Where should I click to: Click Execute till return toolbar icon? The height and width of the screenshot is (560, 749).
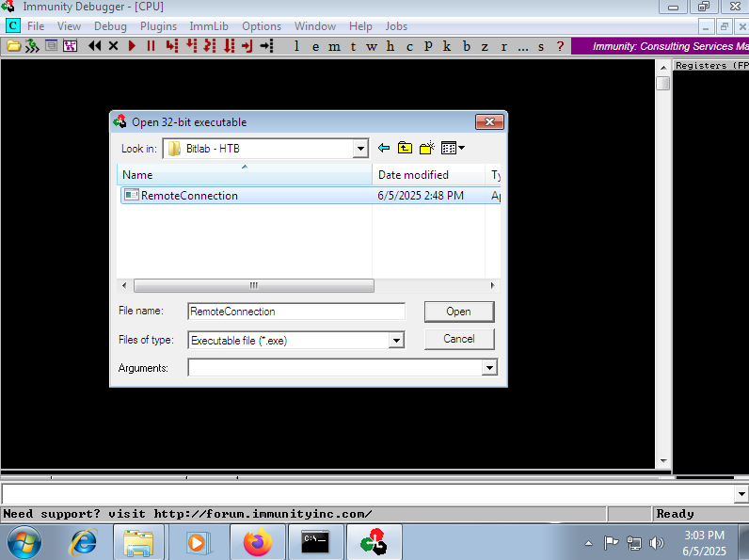click(247, 46)
